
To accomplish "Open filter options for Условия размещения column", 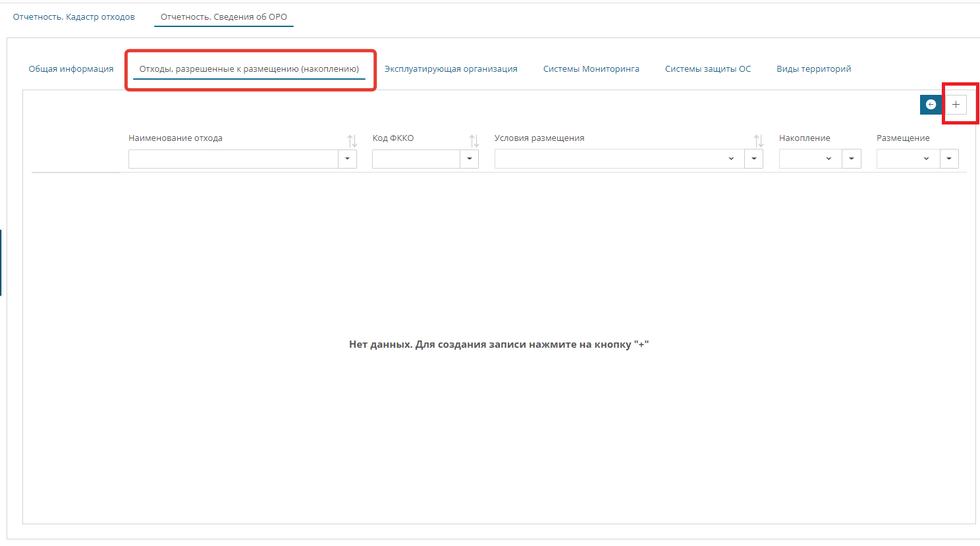I will [753, 158].
